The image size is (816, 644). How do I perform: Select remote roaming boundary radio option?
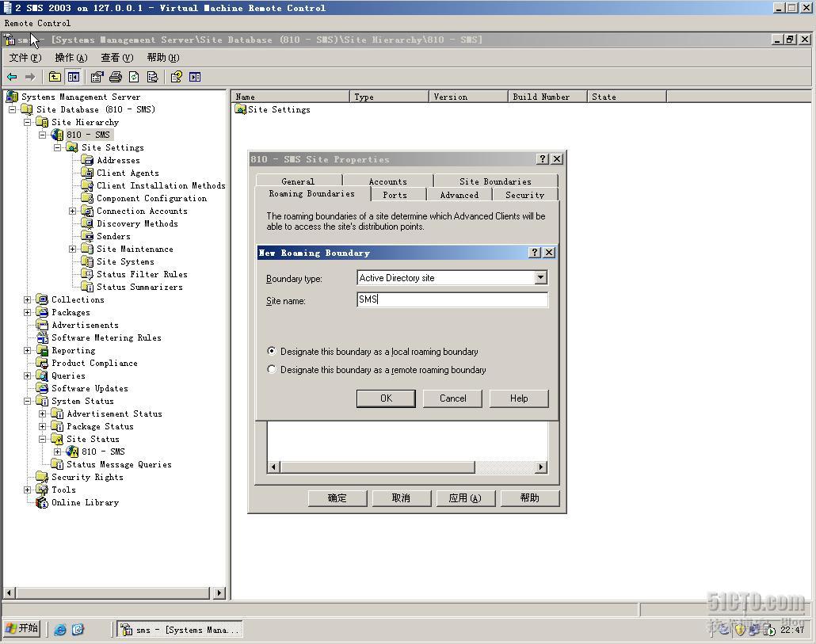pyautogui.click(x=272, y=369)
